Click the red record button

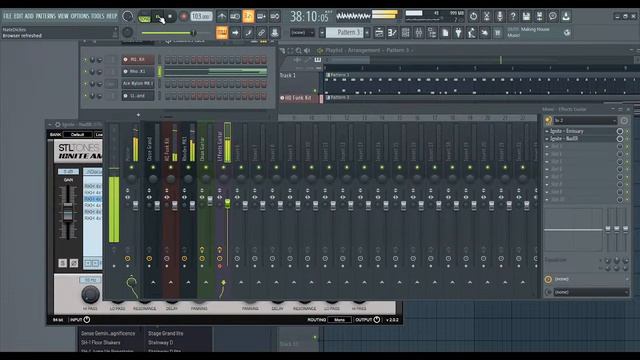183,17
